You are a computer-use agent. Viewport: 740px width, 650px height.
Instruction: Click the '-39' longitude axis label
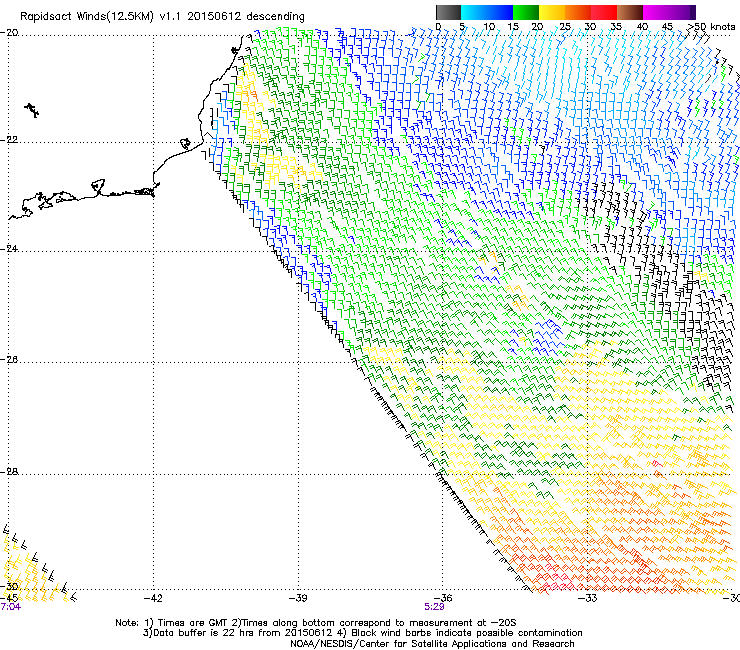coord(298,599)
